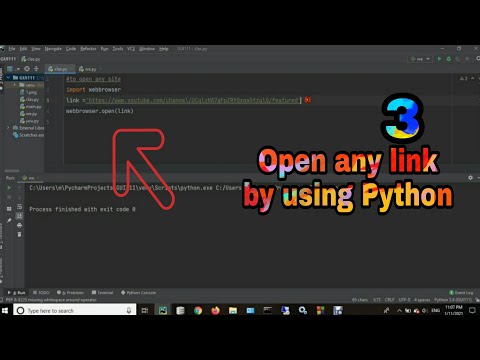Open the File menu

[12, 49]
